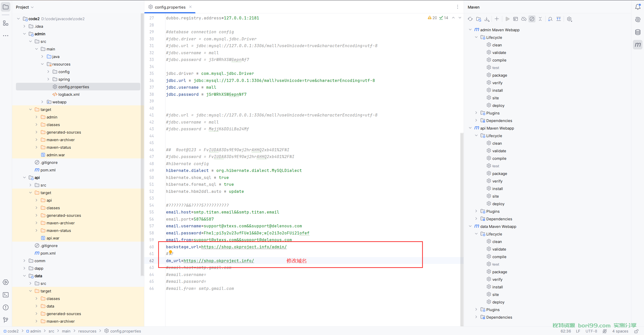
Task: Reload all Maven projects
Action: (x=470, y=19)
